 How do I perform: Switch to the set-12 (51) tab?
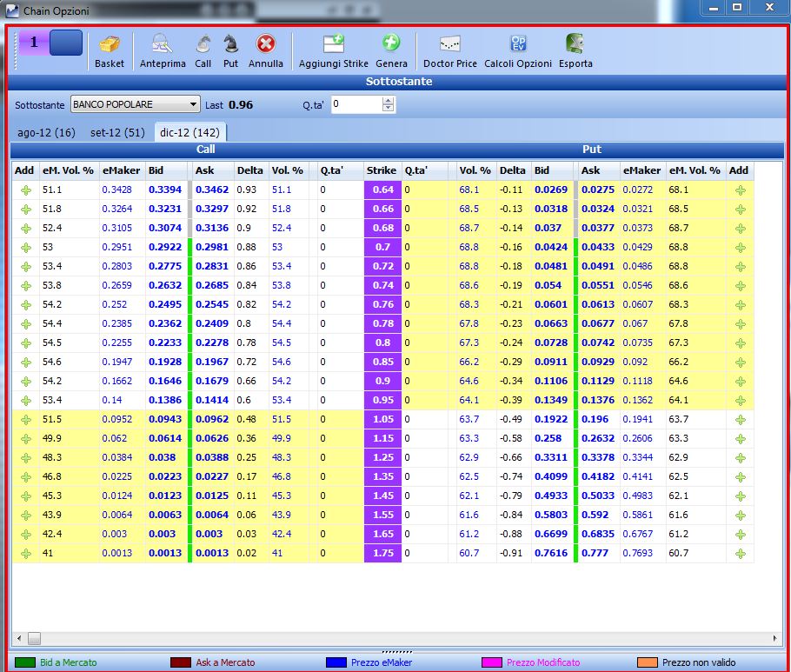pos(117,133)
